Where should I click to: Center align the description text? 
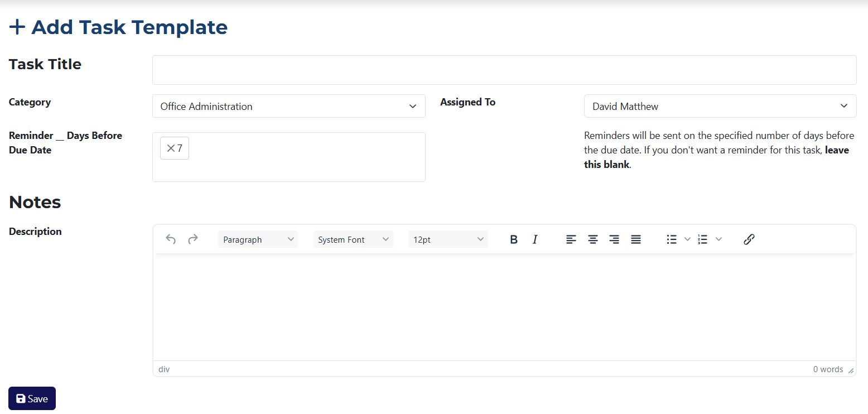pos(592,239)
